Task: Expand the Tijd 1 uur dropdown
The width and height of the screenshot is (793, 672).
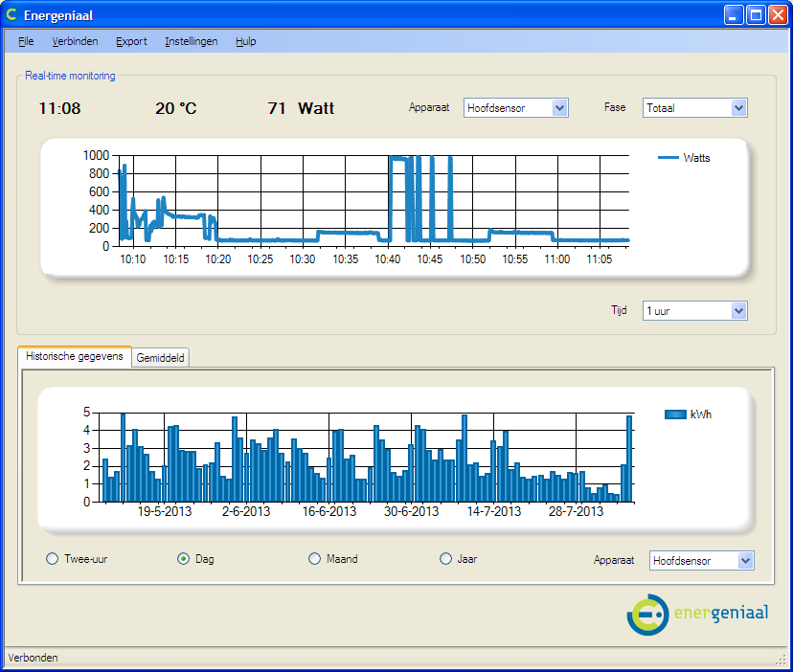Action: (738, 310)
